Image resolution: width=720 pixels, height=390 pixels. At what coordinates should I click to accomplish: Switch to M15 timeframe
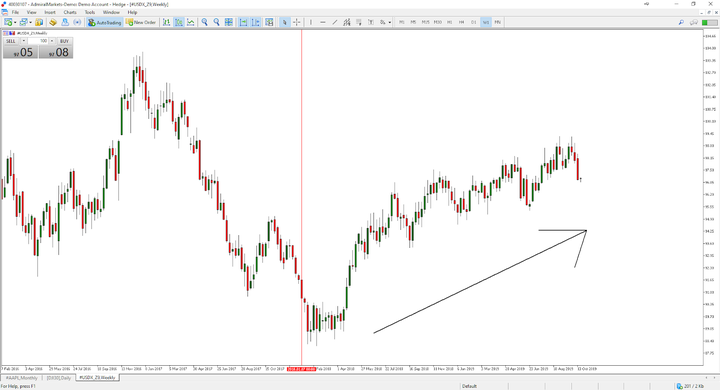tap(426, 22)
